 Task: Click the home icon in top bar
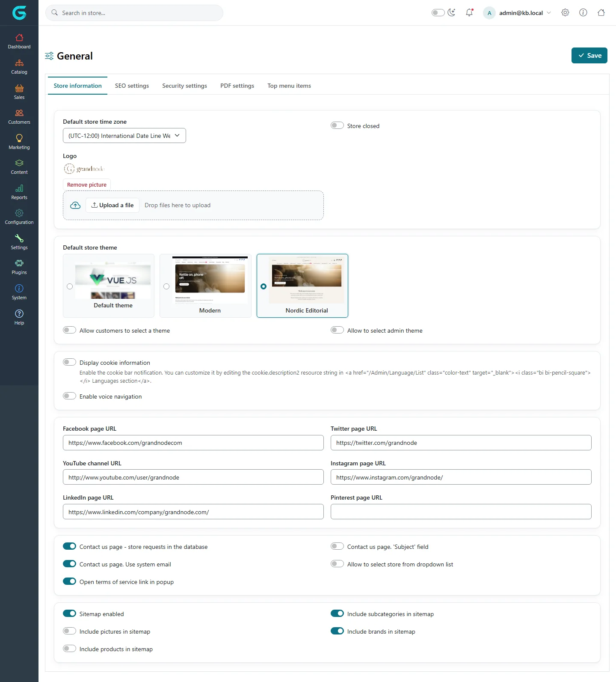[x=601, y=12]
